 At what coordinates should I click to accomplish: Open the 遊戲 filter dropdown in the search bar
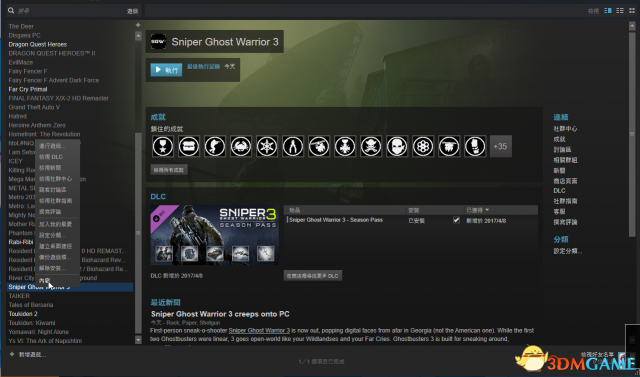tap(133, 11)
